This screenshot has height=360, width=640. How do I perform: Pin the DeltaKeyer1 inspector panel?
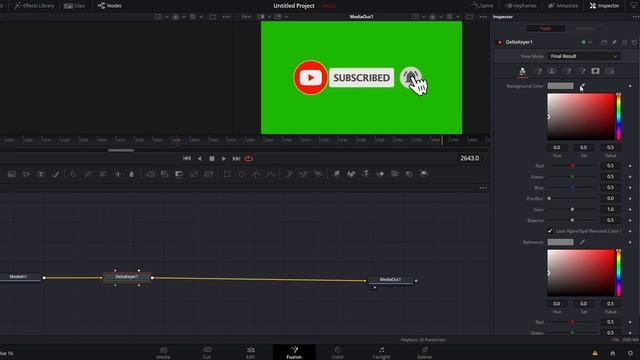click(614, 42)
